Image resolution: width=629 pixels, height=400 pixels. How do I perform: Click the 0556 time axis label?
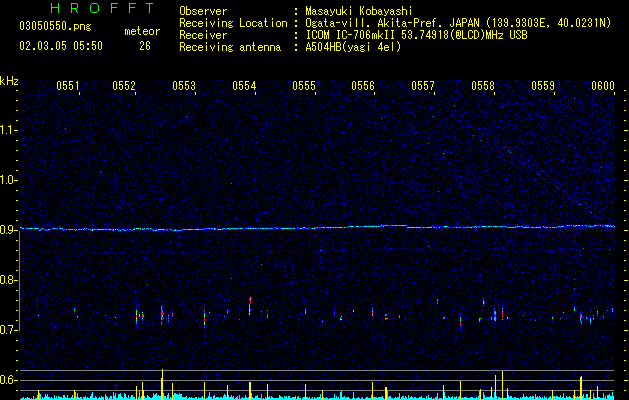point(363,86)
